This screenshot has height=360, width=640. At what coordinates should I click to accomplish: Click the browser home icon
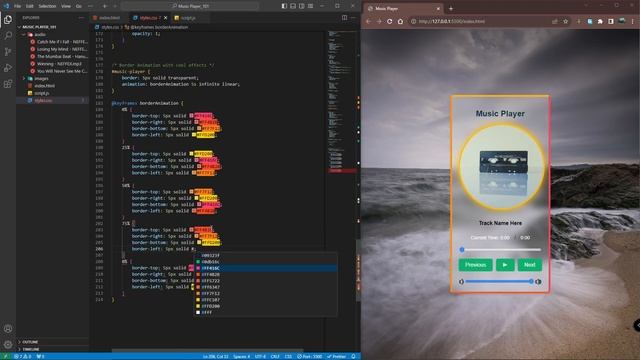400,21
